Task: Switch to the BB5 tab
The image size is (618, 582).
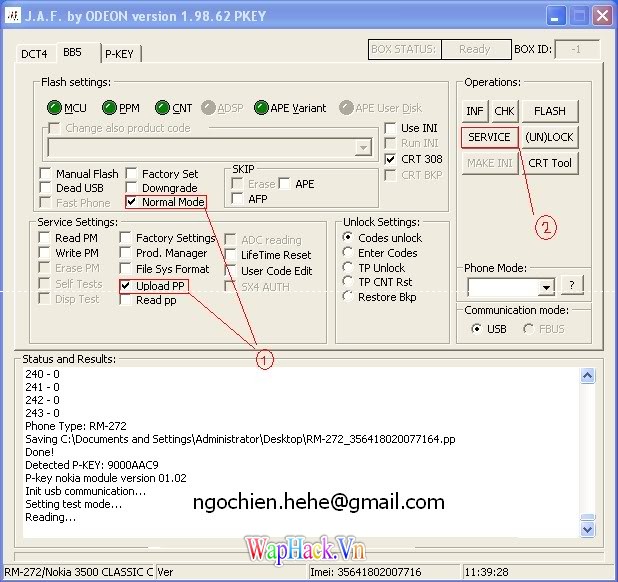Action: click(73, 52)
